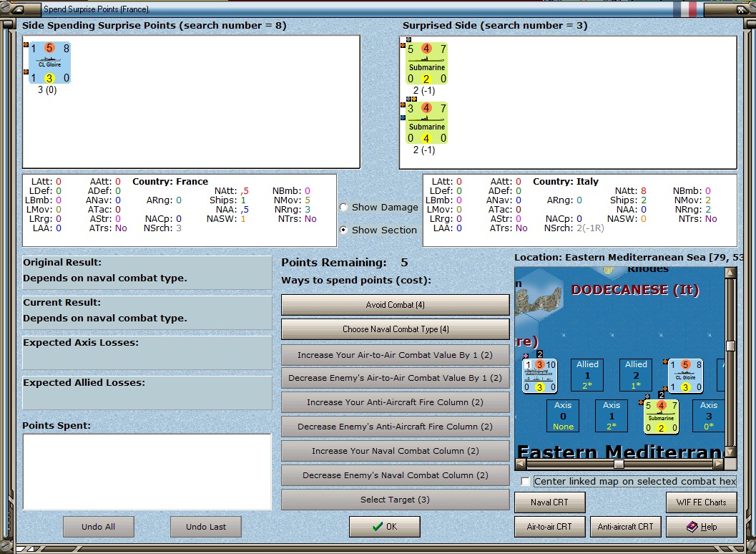Click the Allied 1 sea-box marker on map
Screen dimensions: 756x554
587,375
